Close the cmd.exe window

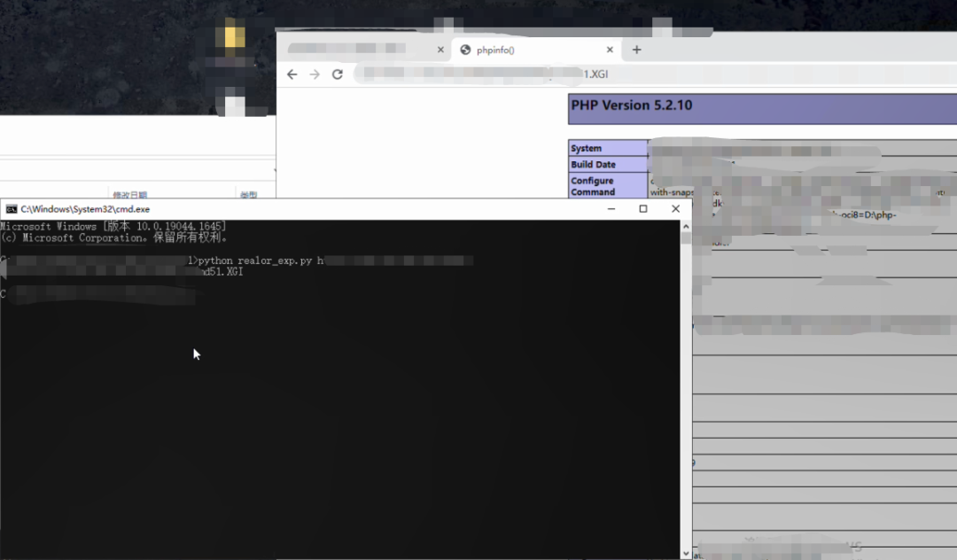[x=675, y=208]
